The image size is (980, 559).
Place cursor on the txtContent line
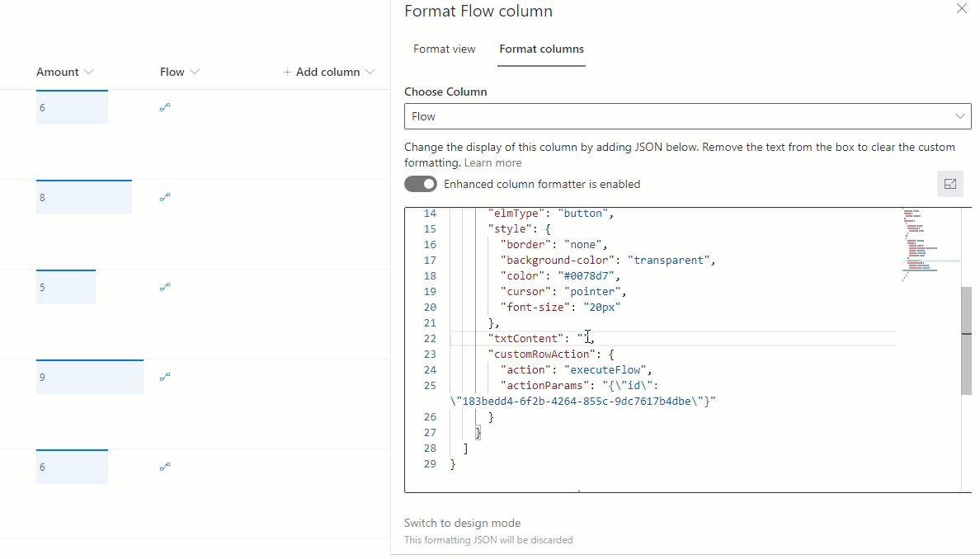pyautogui.click(x=660, y=338)
